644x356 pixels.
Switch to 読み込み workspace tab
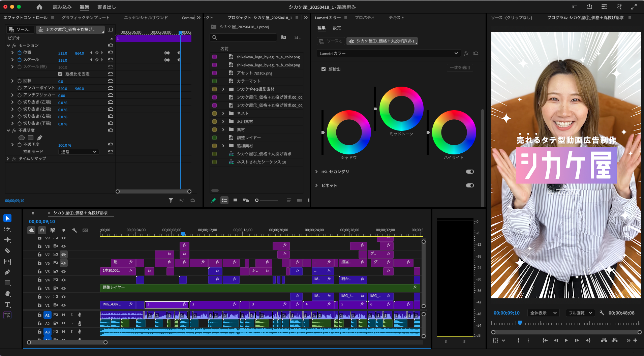(62, 7)
